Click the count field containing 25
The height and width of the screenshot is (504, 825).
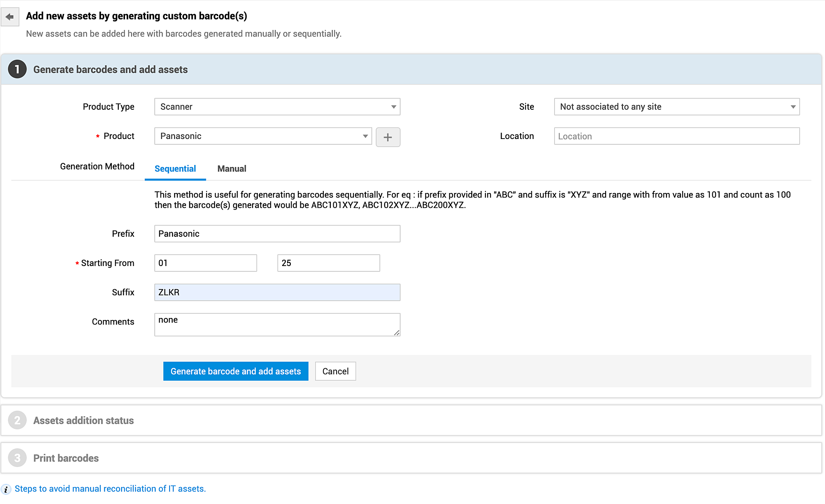[x=328, y=263]
